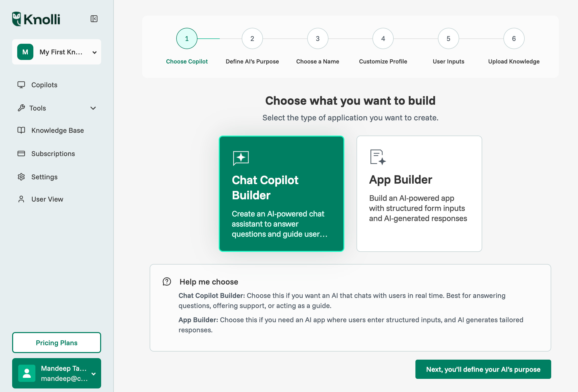Click the green M workspace avatar

pyautogui.click(x=25, y=52)
